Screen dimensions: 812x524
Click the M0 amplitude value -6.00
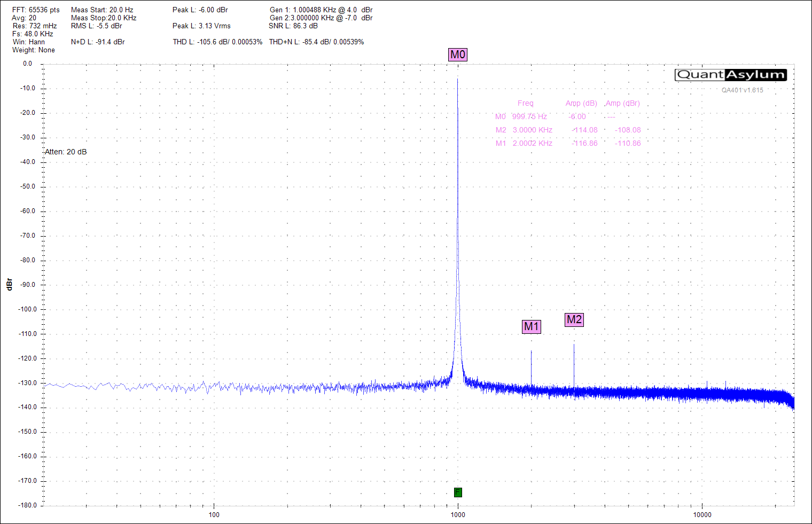coord(577,117)
